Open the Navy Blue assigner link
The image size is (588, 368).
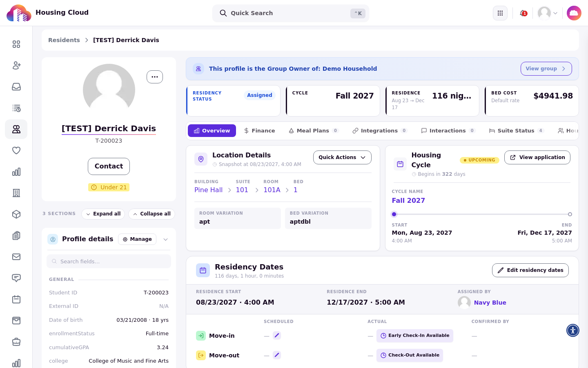click(x=490, y=303)
